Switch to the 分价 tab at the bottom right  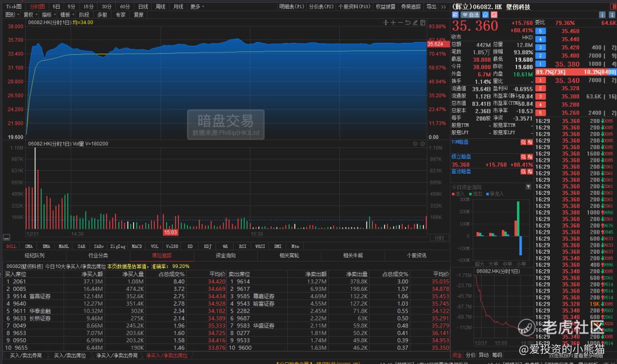pos(470,355)
